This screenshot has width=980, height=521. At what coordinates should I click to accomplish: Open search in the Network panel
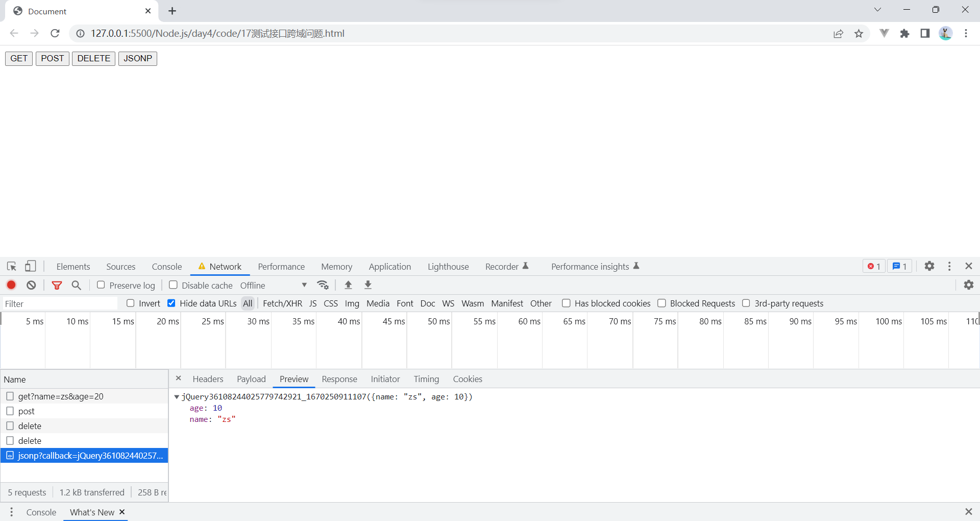coord(76,285)
